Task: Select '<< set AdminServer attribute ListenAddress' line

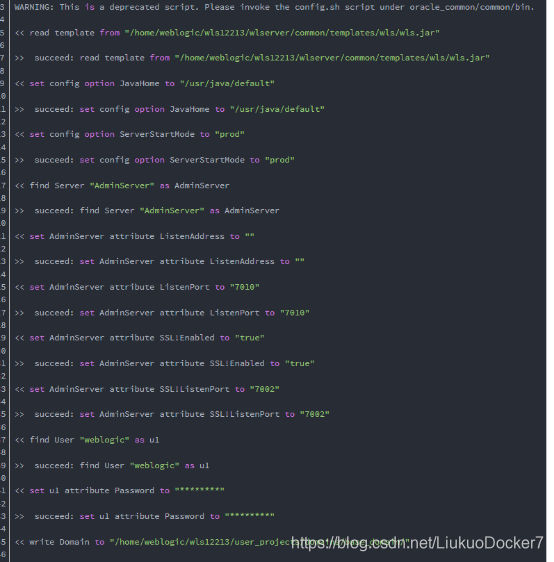Action: click(135, 237)
